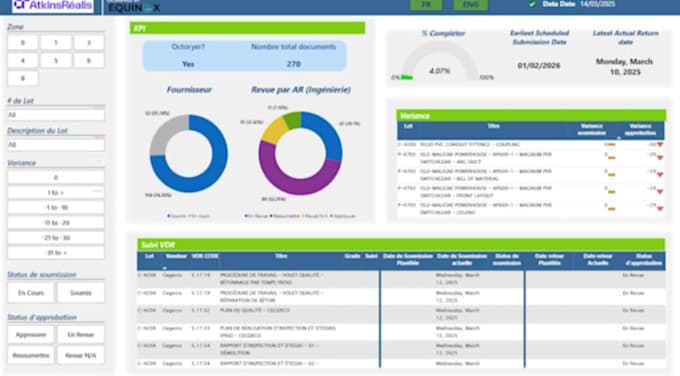Click the En Revue legend marker
Viewport: 680px width, 376px height.
[x=246, y=216]
